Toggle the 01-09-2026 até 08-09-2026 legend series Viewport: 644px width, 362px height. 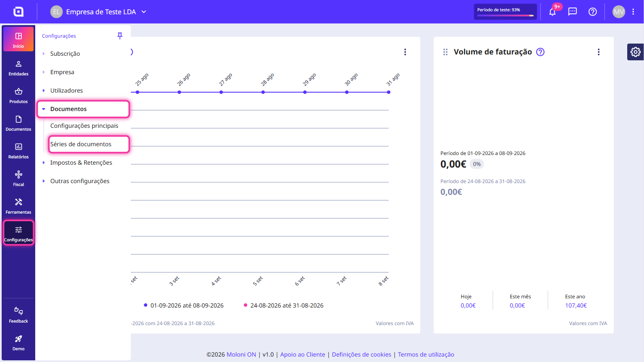click(x=184, y=305)
